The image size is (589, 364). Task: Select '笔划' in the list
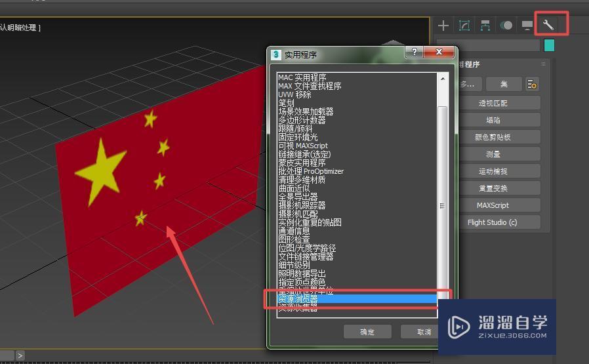click(x=286, y=103)
